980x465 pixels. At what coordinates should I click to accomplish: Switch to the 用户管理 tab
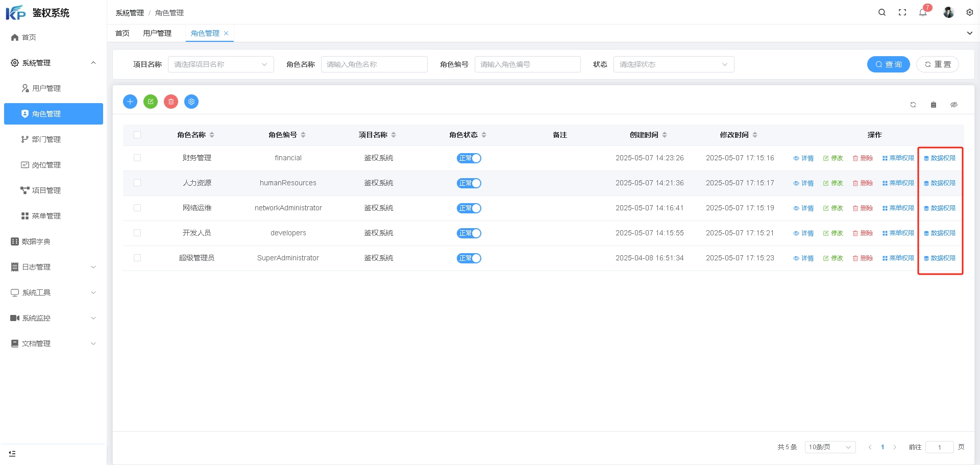click(x=157, y=33)
